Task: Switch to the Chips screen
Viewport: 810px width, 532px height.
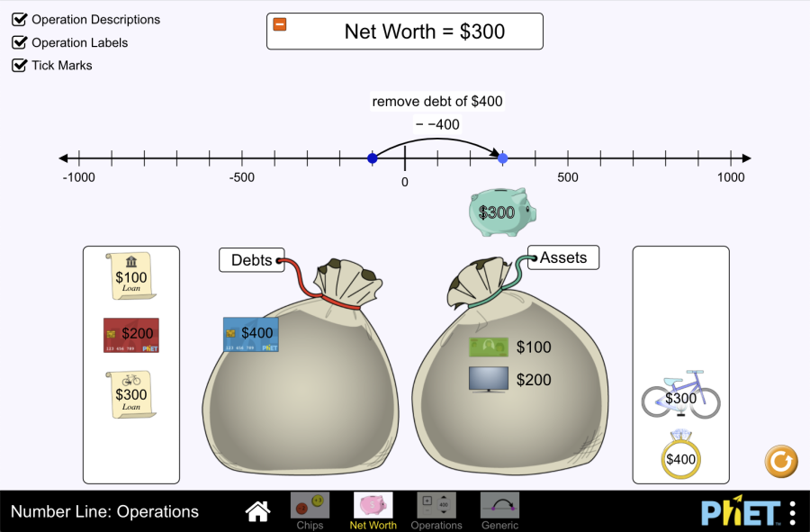Action: pos(310,510)
